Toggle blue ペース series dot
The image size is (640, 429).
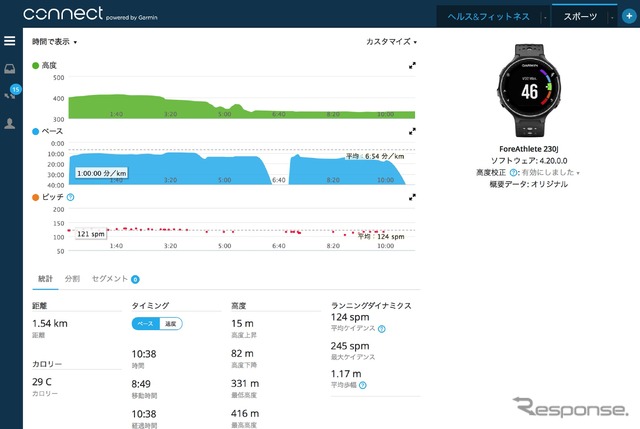[36, 131]
